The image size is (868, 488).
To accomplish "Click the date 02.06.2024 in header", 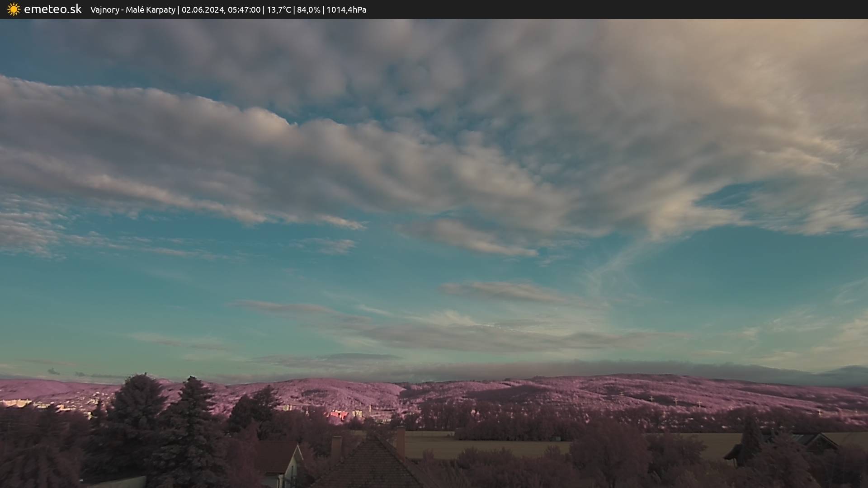I will pos(203,9).
